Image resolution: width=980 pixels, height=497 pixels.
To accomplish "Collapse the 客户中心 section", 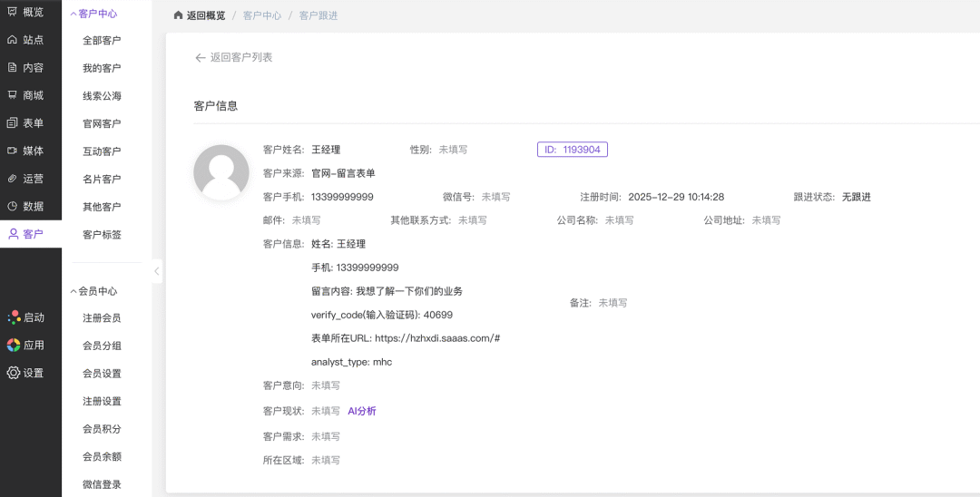I will pos(73,14).
